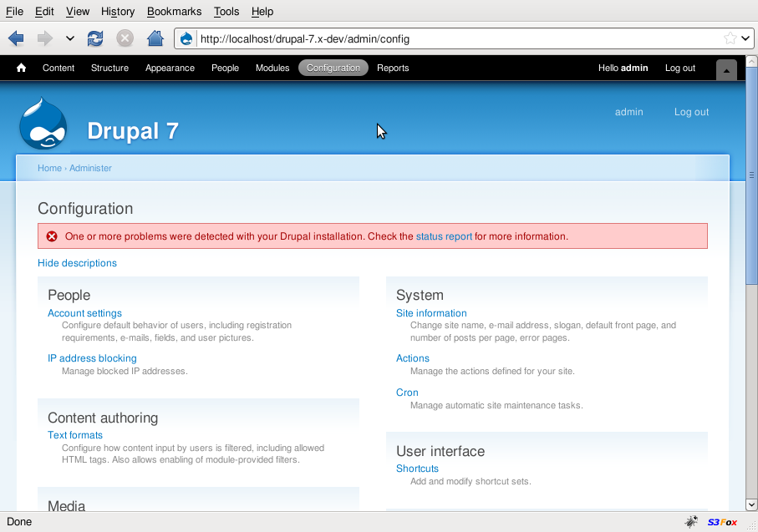Viewport: 758px width, 532px height.
Task: Click the red error icon in message
Action: click(52, 236)
